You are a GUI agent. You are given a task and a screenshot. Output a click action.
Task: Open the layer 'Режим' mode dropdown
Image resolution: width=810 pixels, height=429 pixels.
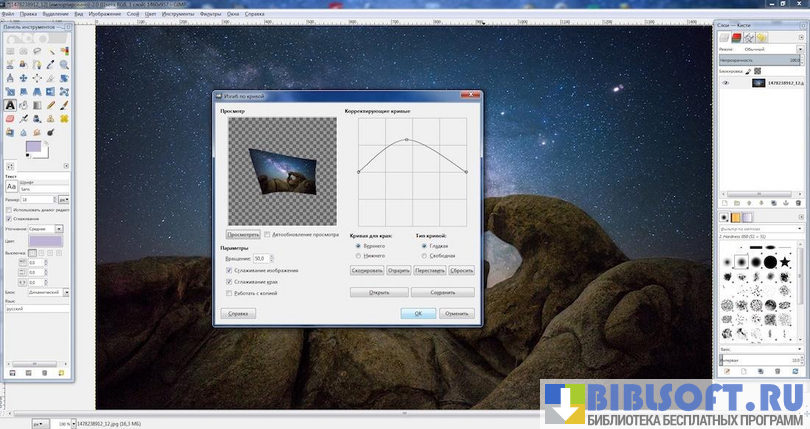pyautogui.click(x=768, y=48)
